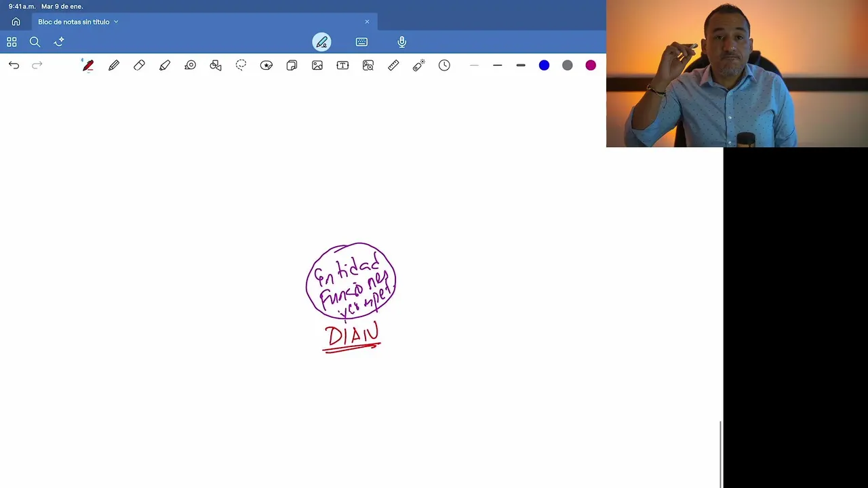
Task: Insert an image from gallery
Action: pyautogui.click(x=317, y=65)
